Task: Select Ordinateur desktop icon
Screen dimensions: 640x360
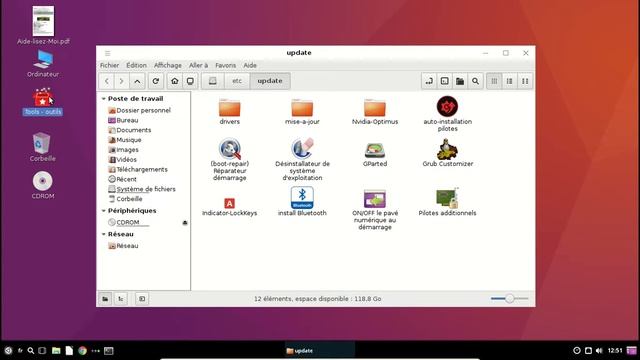Action: (43, 64)
